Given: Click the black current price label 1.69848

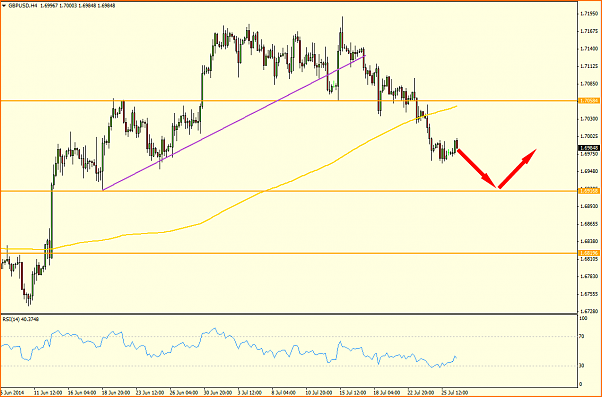Looking at the screenshot, I should 589,148.
